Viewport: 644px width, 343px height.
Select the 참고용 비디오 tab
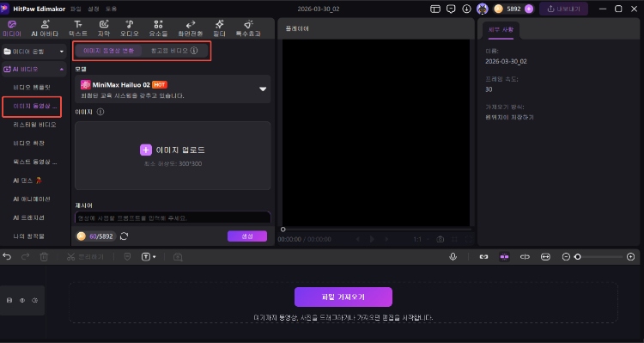pyautogui.click(x=174, y=51)
